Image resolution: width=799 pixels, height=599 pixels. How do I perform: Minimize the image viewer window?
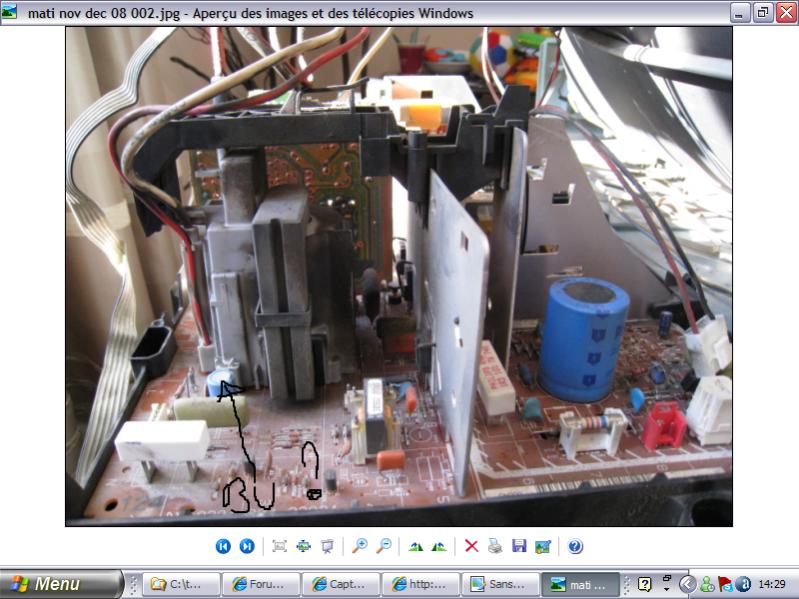coord(739,13)
